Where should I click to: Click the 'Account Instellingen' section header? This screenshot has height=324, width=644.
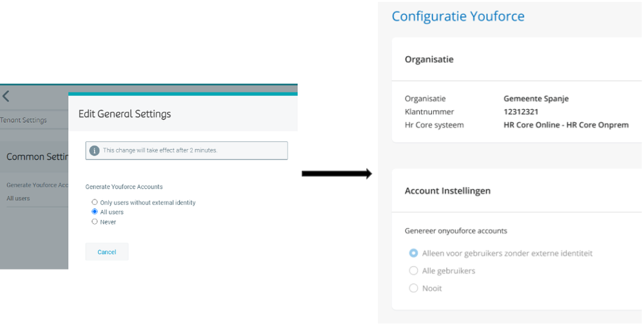click(x=447, y=191)
